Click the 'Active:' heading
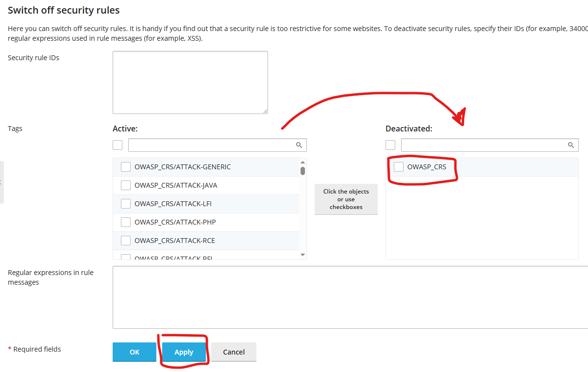Screen dimensions: 588x372 point(125,129)
